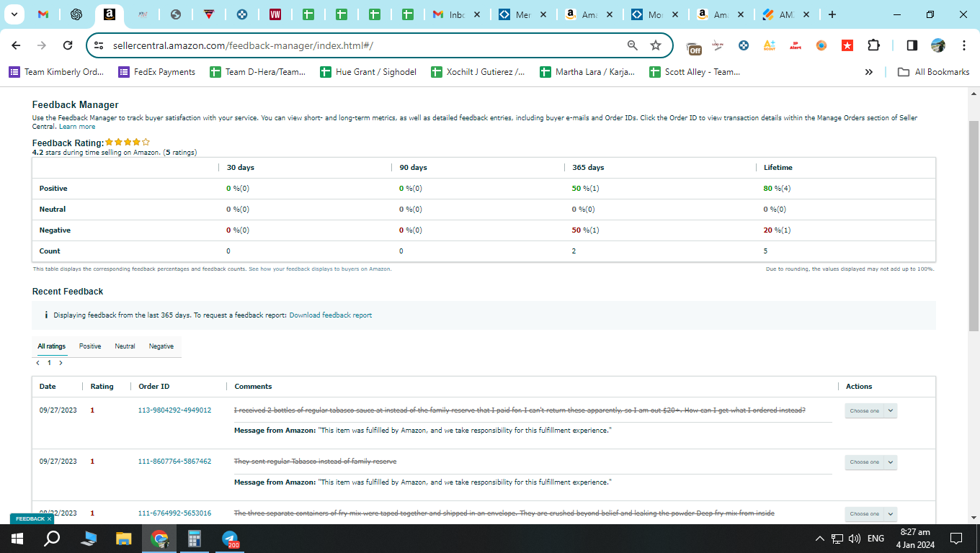Open the Chrome profile avatar
The height and width of the screenshot is (553, 980).
tap(937, 45)
